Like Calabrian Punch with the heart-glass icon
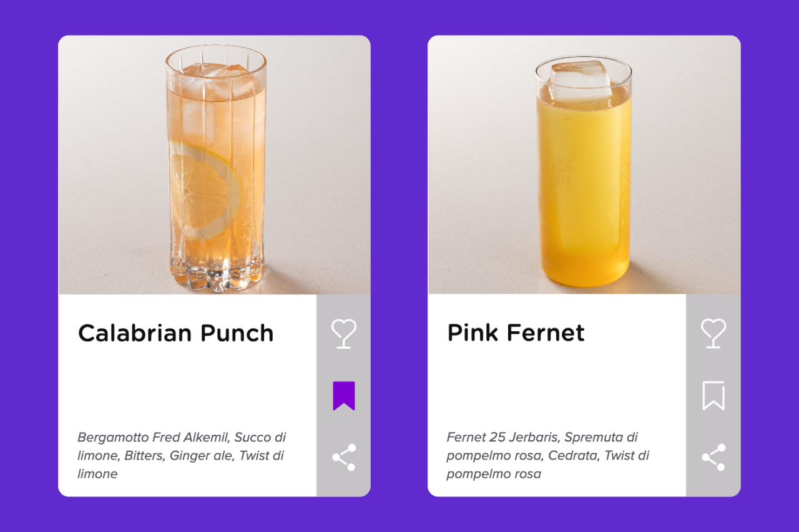The height and width of the screenshot is (532, 799). click(344, 334)
